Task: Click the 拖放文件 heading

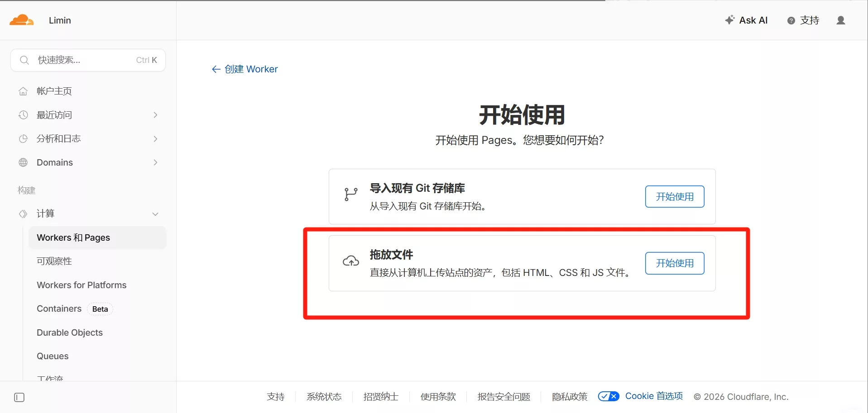Action: [x=392, y=255]
